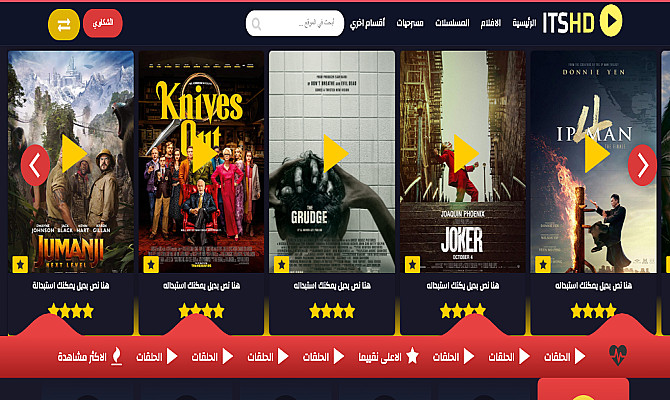
Task: Open the المسلسلات menu item
Action: [452, 23]
